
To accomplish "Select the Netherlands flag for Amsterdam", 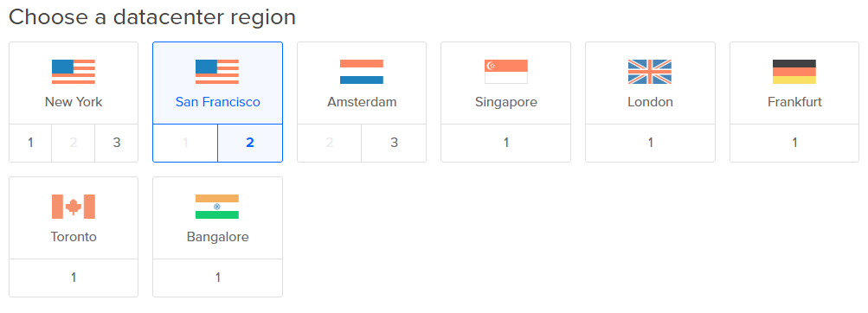I will 362,72.
